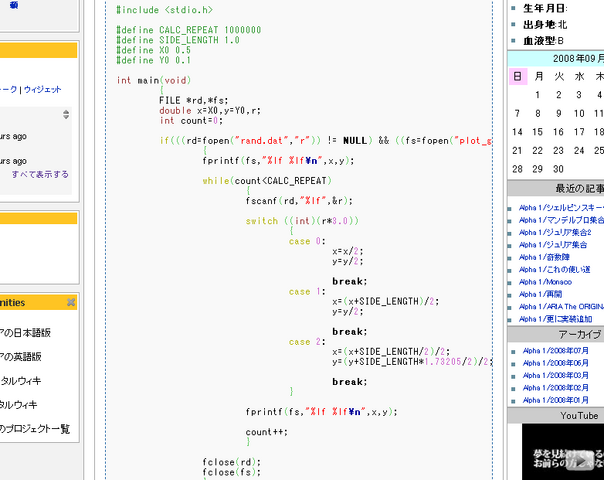Click the 出身地 profile entry
The width and height of the screenshot is (604, 480).
545,24
